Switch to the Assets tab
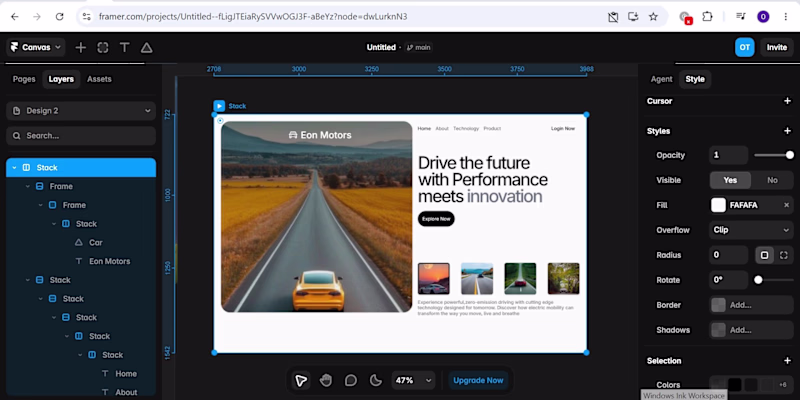Image resolution: width=800 pixels, height=400 pixels. click(99, 79)
